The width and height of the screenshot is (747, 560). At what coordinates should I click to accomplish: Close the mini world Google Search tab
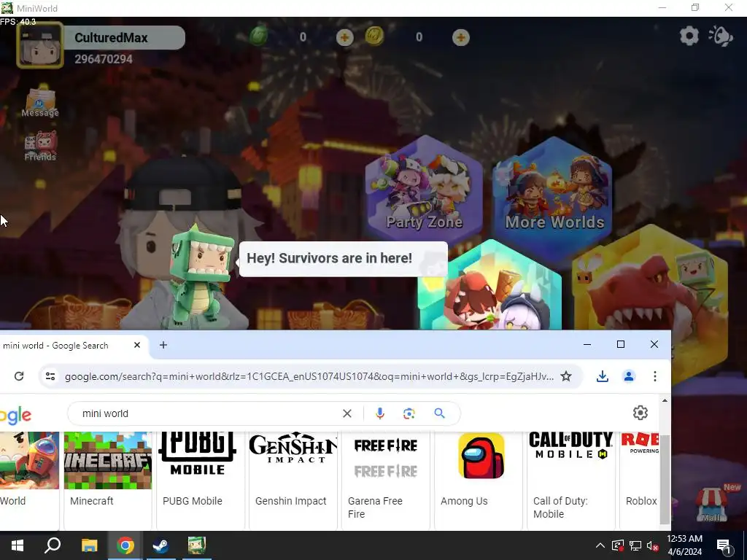tap(137, 345)
